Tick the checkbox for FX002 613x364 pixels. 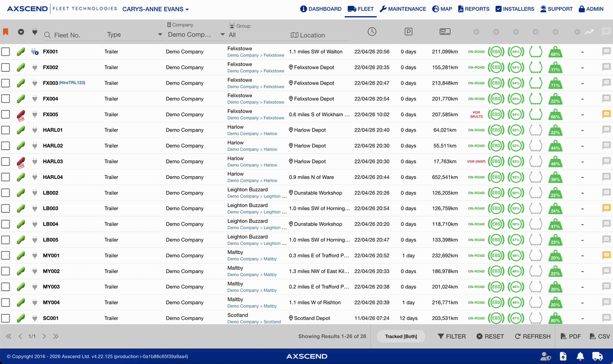(x=6, y=67)
